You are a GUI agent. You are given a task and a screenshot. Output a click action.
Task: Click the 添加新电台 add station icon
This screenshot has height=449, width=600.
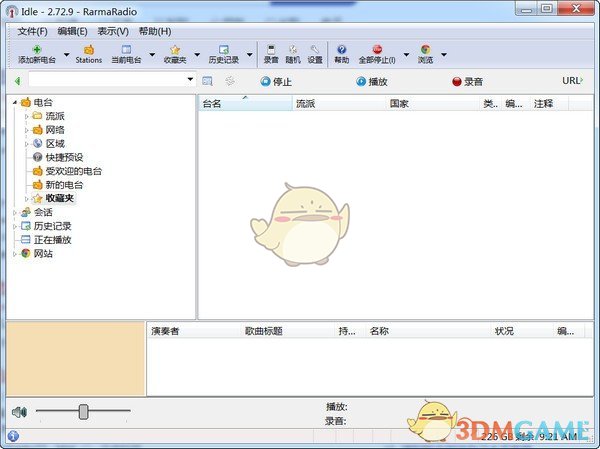point(37,49)
